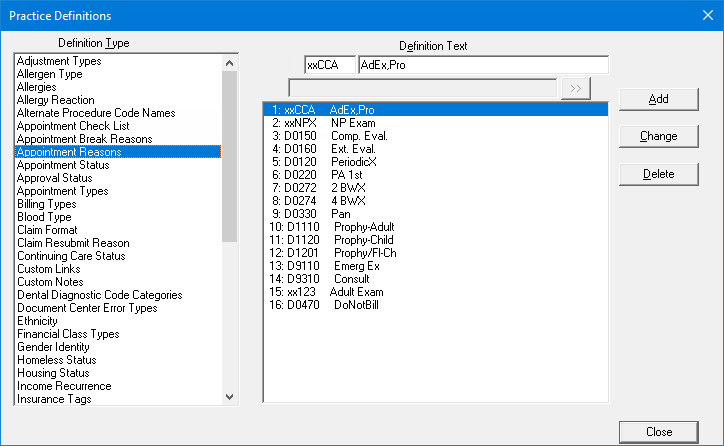
Task: Click the Change button
Action: 658,136
